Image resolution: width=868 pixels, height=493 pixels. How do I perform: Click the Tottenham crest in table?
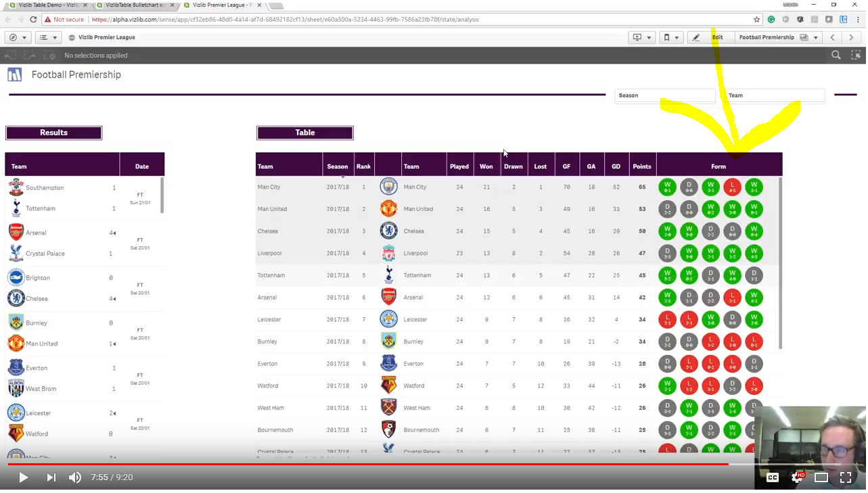tap(388, 275)
